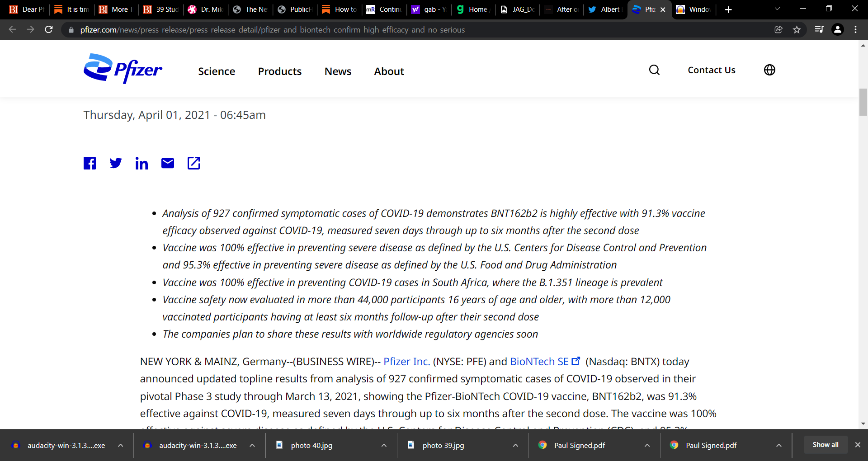868x461 pixels.
Task: Open the Products menu
Action: [280, 71]
